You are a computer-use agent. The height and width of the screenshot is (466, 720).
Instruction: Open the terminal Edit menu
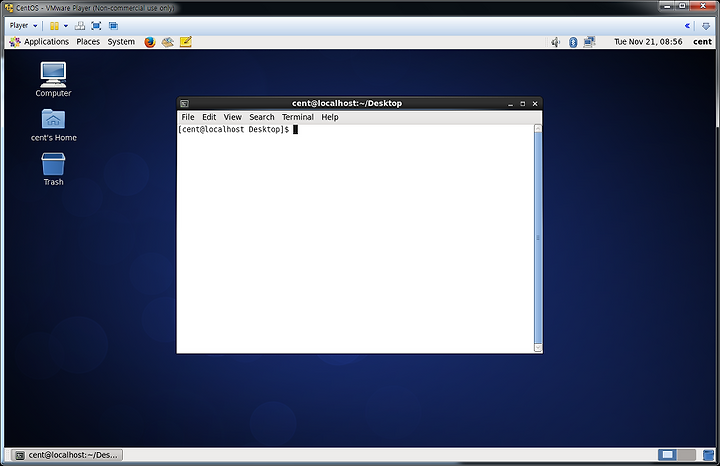[209, 117]
